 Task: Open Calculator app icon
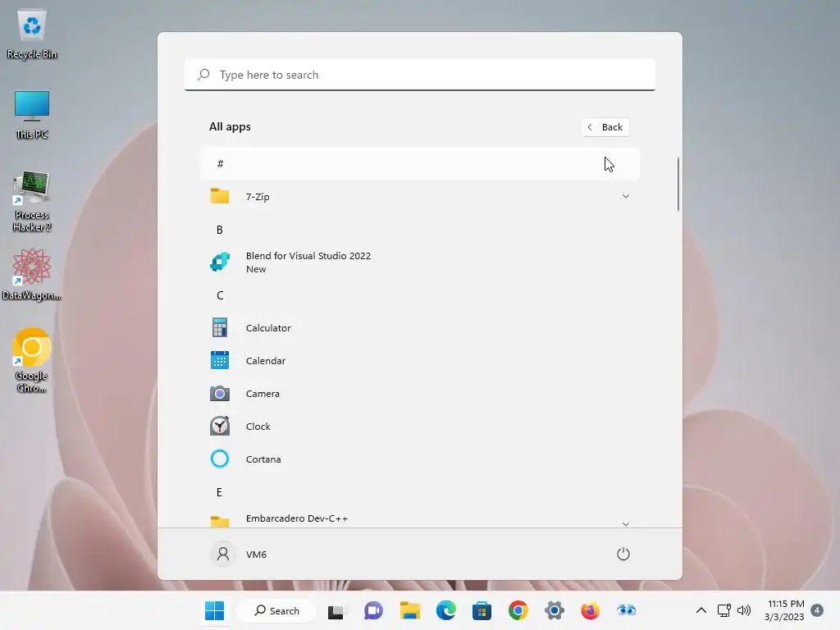pos(220,327)
